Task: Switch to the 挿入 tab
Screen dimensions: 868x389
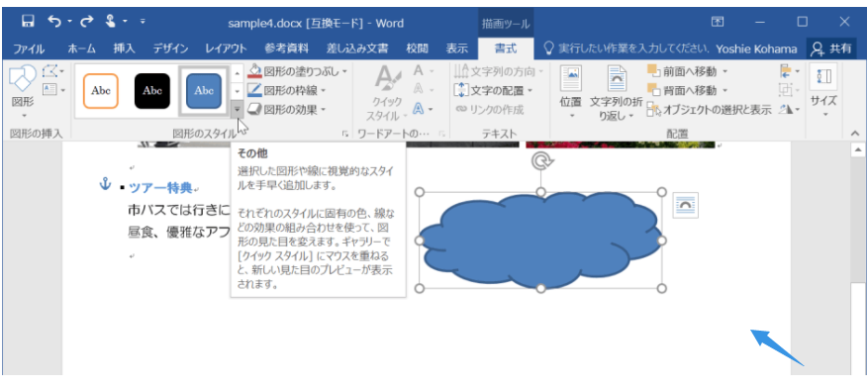Action: coord(124,49)
